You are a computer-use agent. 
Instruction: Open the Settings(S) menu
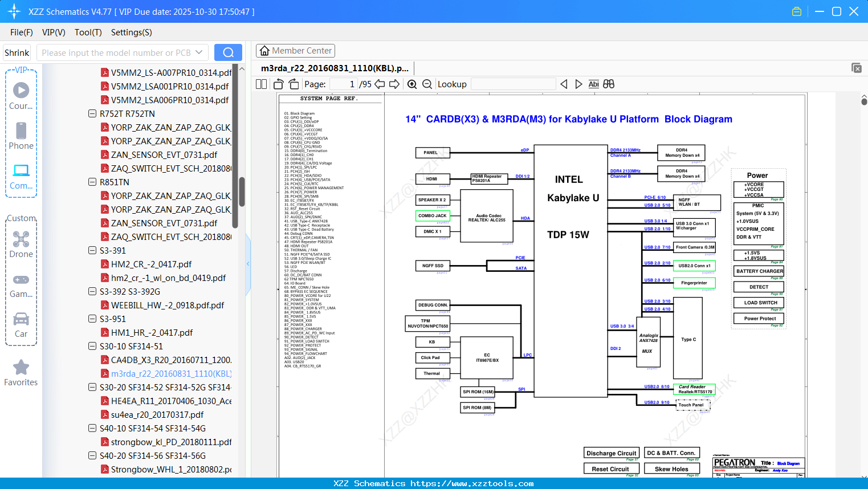[x=131, y=32]
